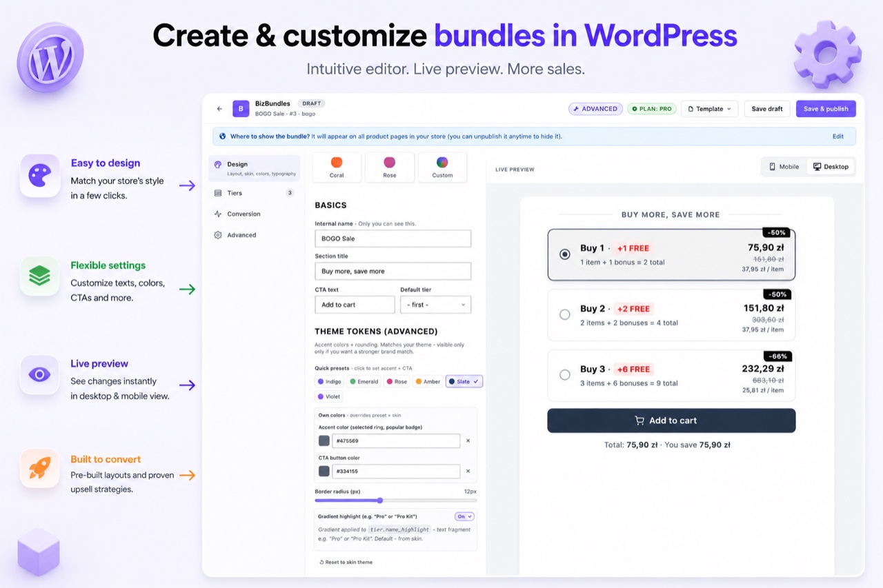Click the Buy 3 tier card

(x=671, y=376)
